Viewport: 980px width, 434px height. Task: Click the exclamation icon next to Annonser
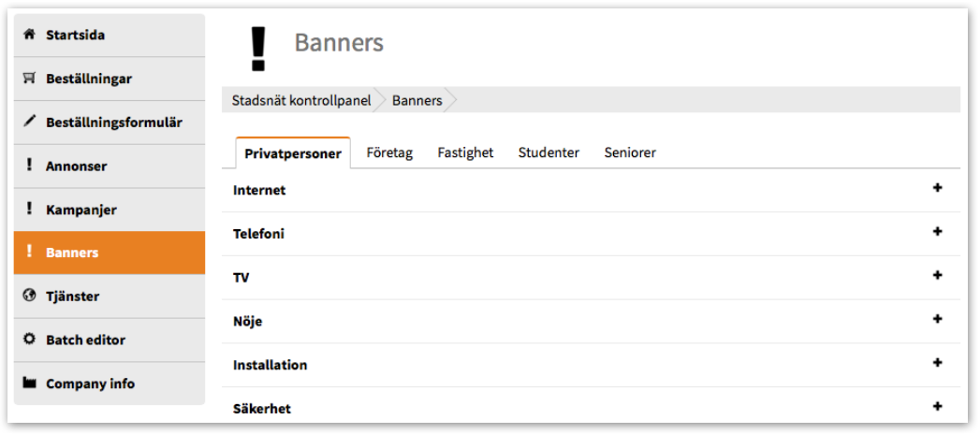[28, 166]
